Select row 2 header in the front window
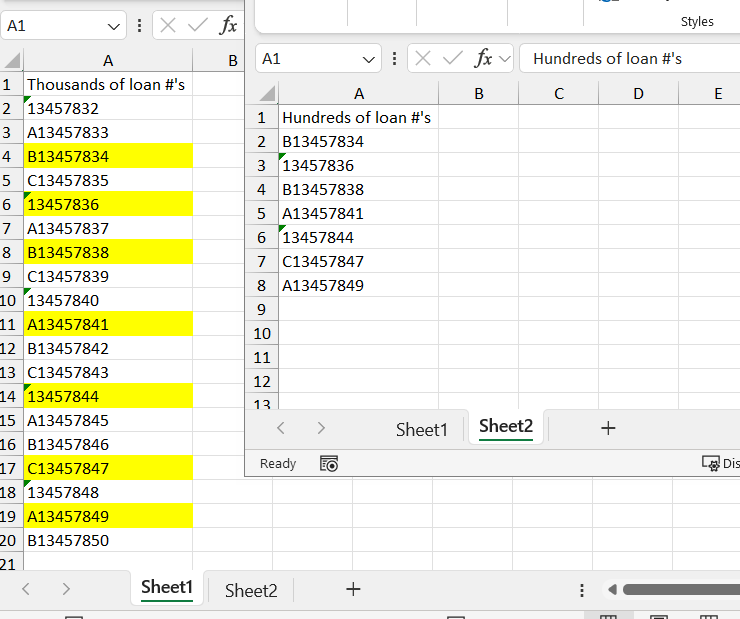The height and width of the screenshot is (619, 740). click(261, 142)
